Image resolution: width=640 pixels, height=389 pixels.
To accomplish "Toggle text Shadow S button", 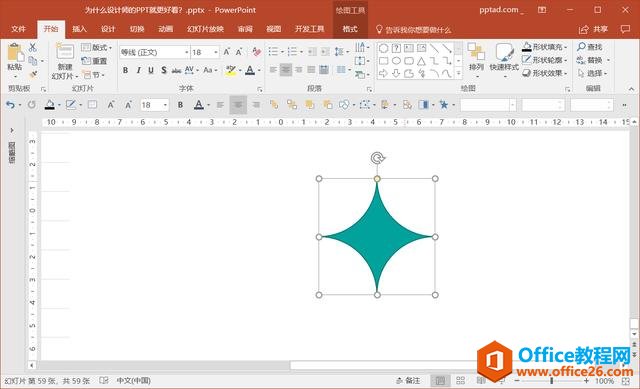I will 164,70.
